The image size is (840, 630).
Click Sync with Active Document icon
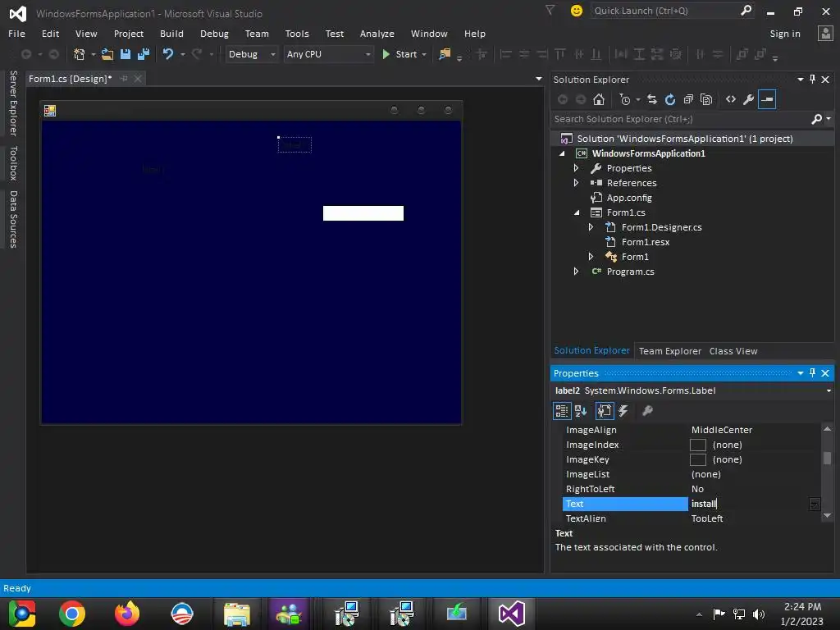pos(652,99)
